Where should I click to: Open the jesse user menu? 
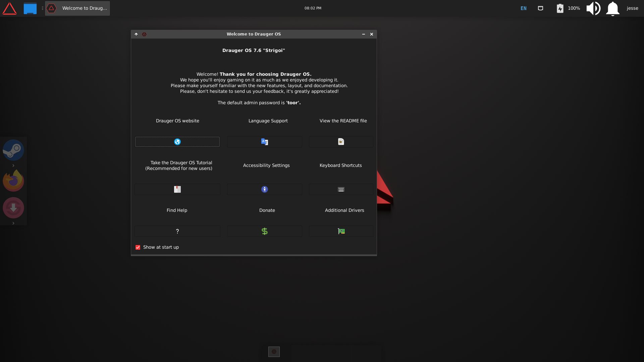(x=632, y=8)
